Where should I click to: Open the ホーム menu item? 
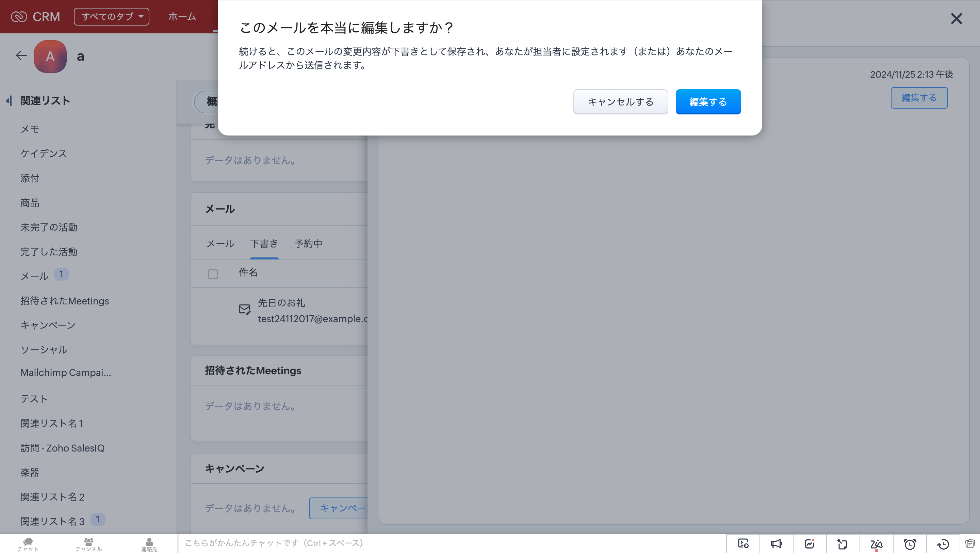[x=182, y=17]
